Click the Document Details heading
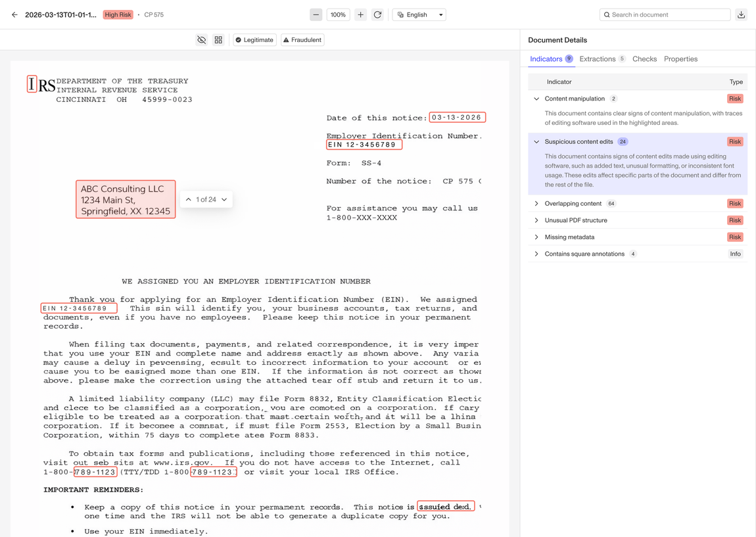Image resolution: width=756 pixels, height=537 pixels. [557, 40]
